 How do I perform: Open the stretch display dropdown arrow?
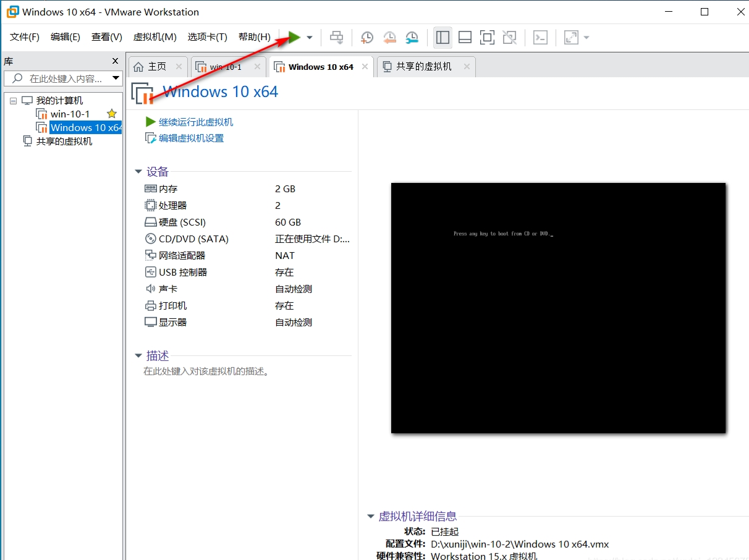[586, 38]
